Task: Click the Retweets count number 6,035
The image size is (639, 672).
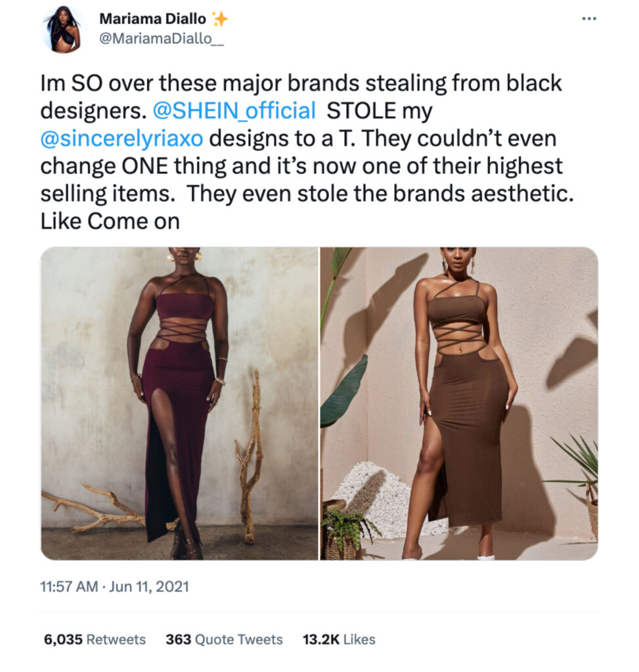Action: 63,639
